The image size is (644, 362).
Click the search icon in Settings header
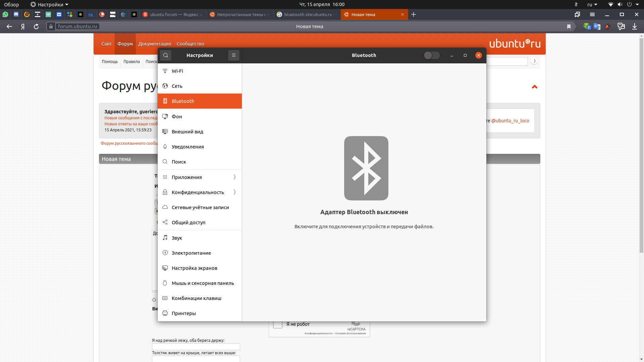point(165,55)
